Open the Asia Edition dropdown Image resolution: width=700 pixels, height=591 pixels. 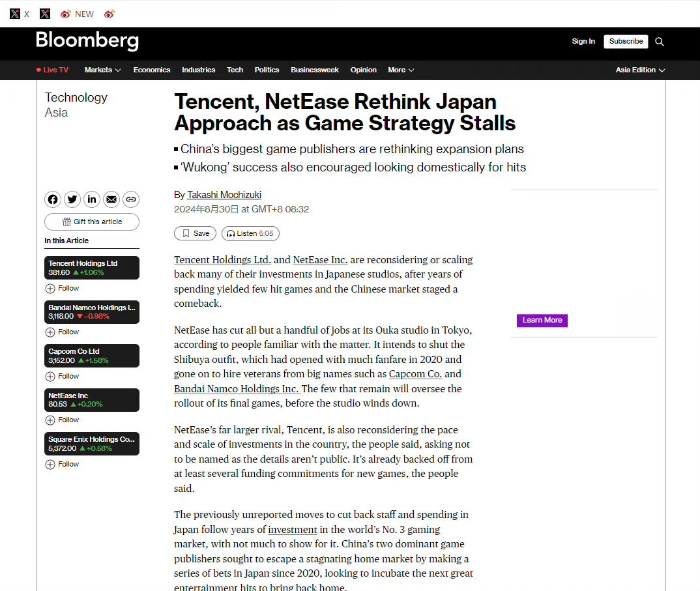(640, 70)
